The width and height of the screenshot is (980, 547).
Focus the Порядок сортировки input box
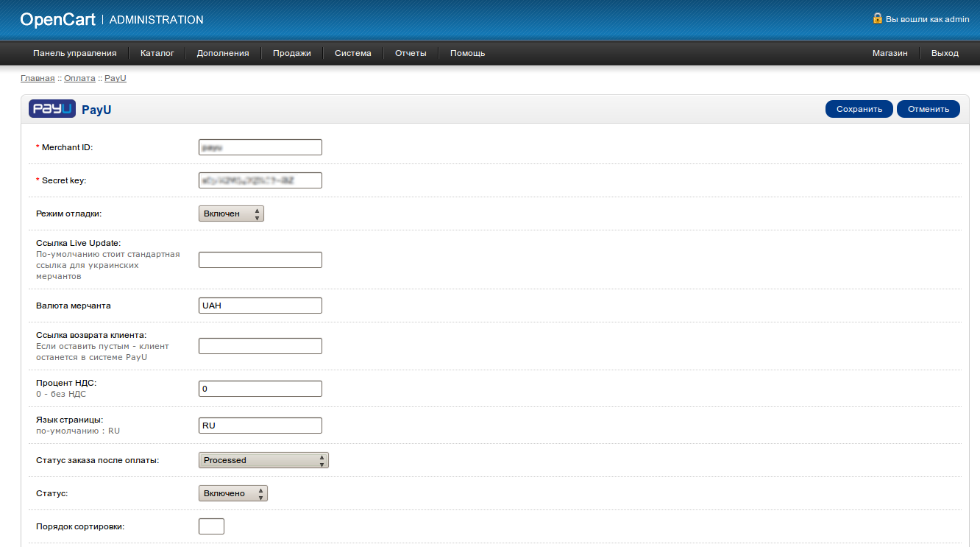[x=211, y=526]
